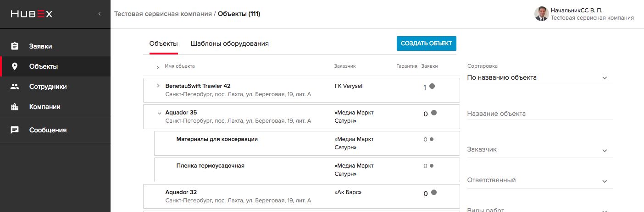Click the user avatar photo
Viewport: 644px width, 212px height.
click(541, 14)
